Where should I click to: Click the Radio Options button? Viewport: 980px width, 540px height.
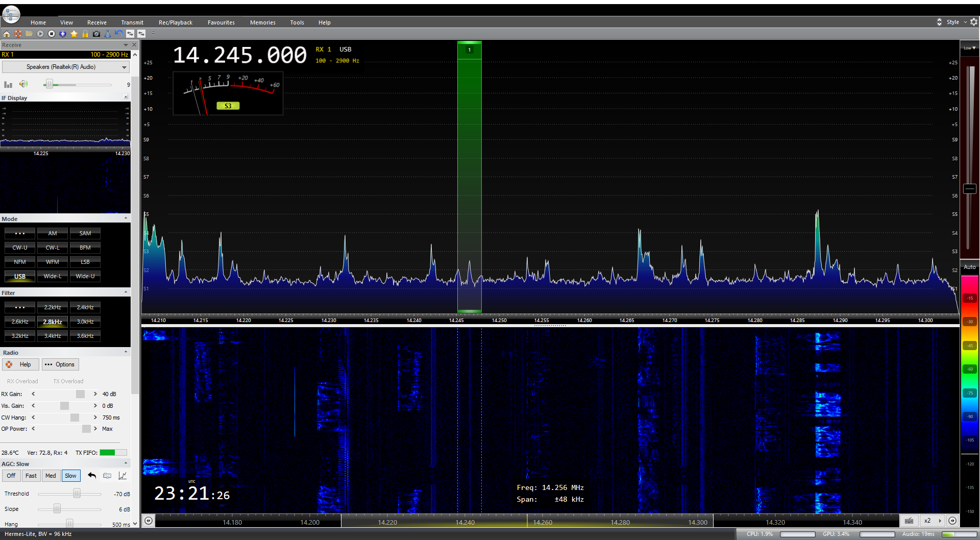(x=60, y=364)
